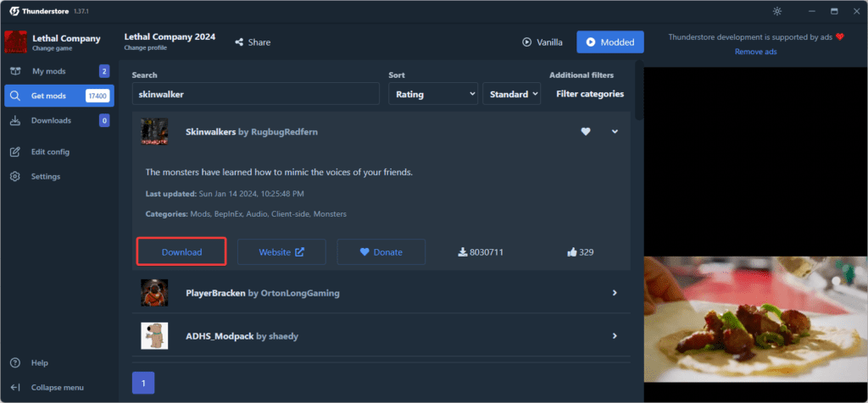This screenshot has height=403, width=868.
Task: Click the thumbs-up rating icon
Action: [x=573, y=251]
